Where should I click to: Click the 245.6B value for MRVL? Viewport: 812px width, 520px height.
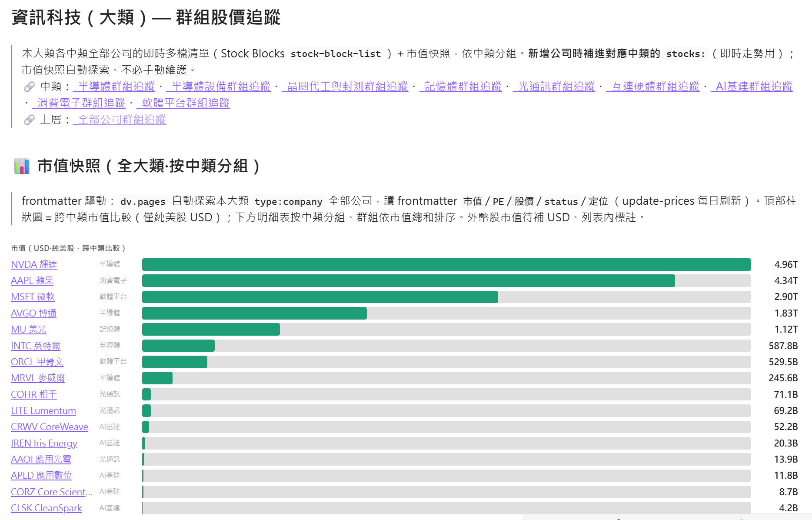(x=783, y=378)
